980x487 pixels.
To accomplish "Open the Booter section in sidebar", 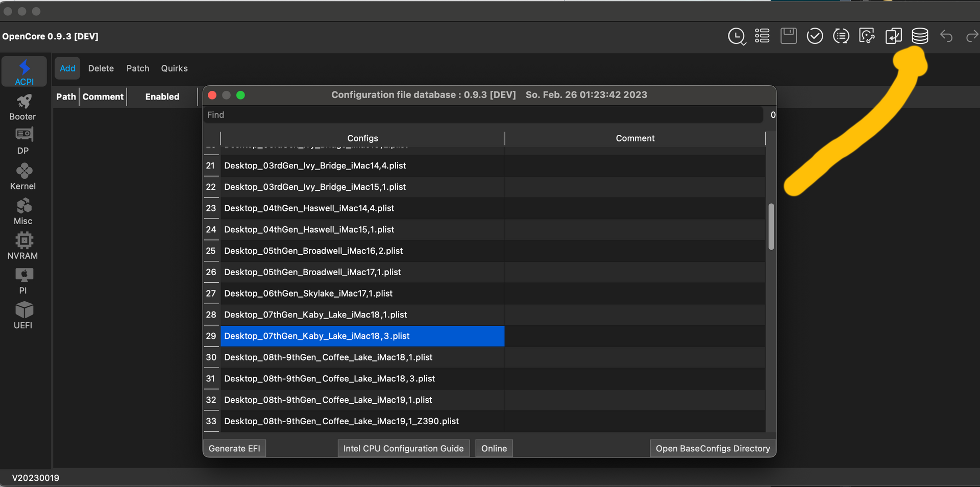I will coord(23,107).
